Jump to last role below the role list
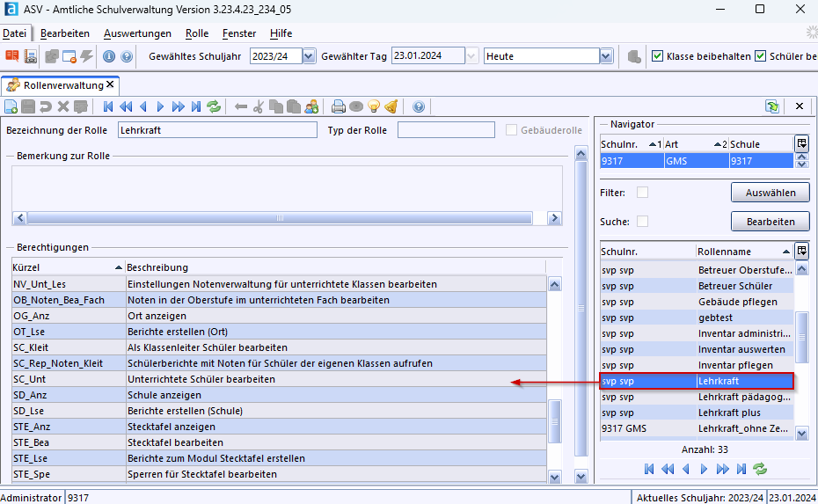 pos(741,469)
